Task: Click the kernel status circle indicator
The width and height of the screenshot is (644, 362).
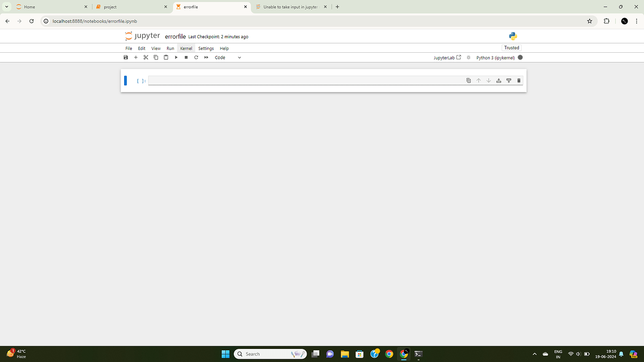Action: click(x=520, y=57)
